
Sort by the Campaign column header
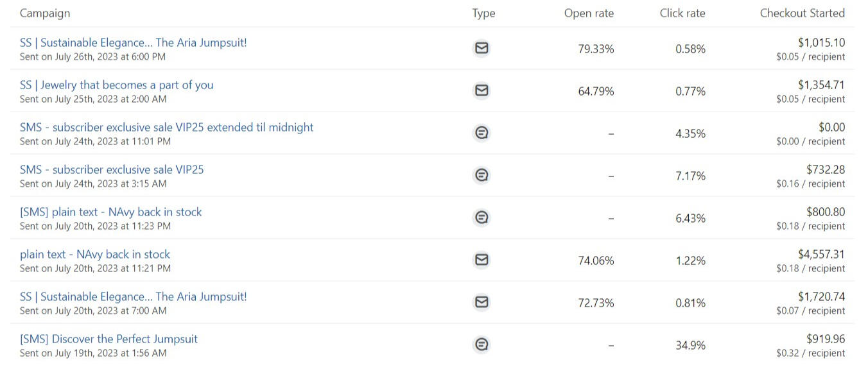click(45, 13)
